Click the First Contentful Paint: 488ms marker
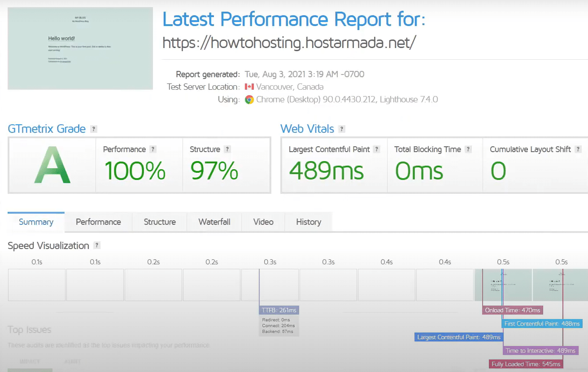 pyautogui.click(x=542, y=324)
